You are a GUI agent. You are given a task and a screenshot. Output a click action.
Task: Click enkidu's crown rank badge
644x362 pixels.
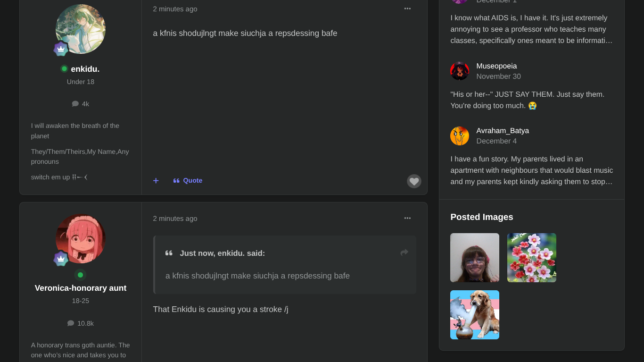click(61, 49)
